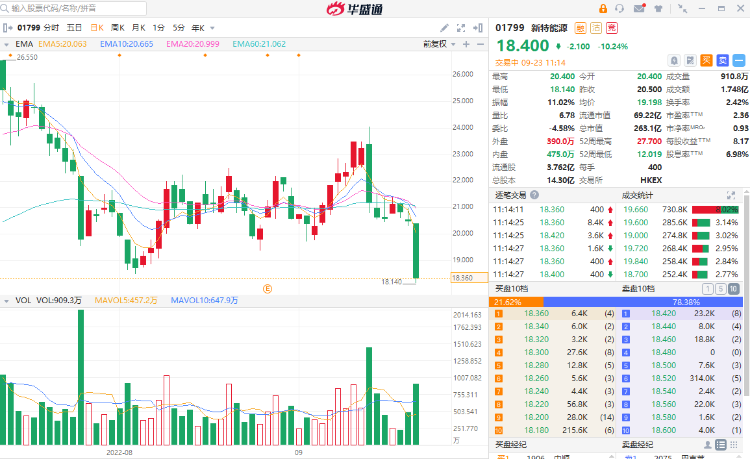The height and width of the screenshot is (459, 750).
Task: Select the 1 depth level toggle
Action: 707,288
